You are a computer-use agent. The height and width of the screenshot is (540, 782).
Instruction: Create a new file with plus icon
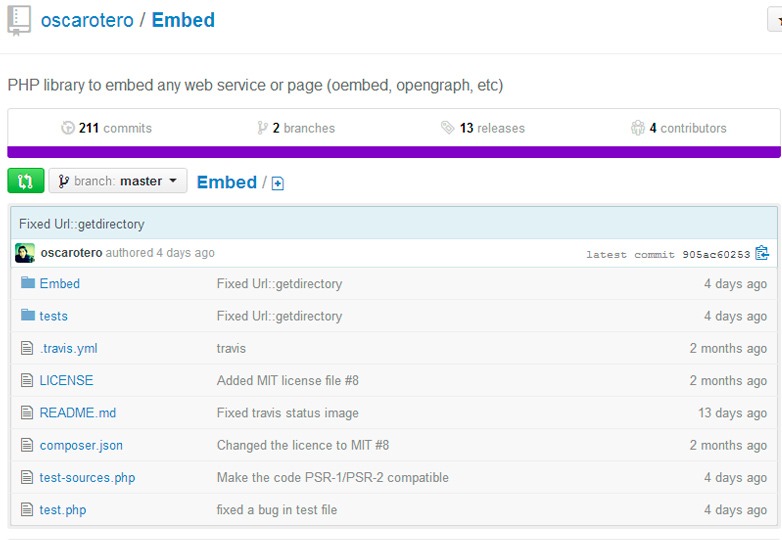[278, 183]
